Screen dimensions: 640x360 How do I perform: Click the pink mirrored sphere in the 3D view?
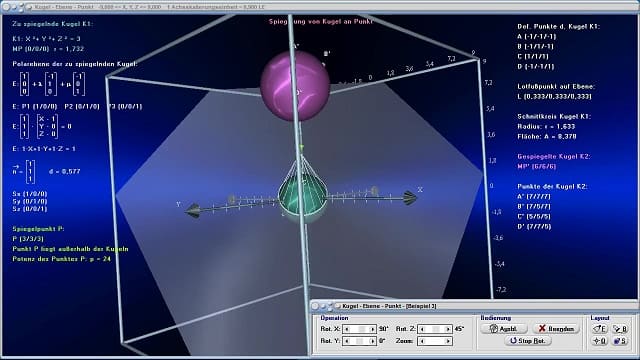(295, 85)
